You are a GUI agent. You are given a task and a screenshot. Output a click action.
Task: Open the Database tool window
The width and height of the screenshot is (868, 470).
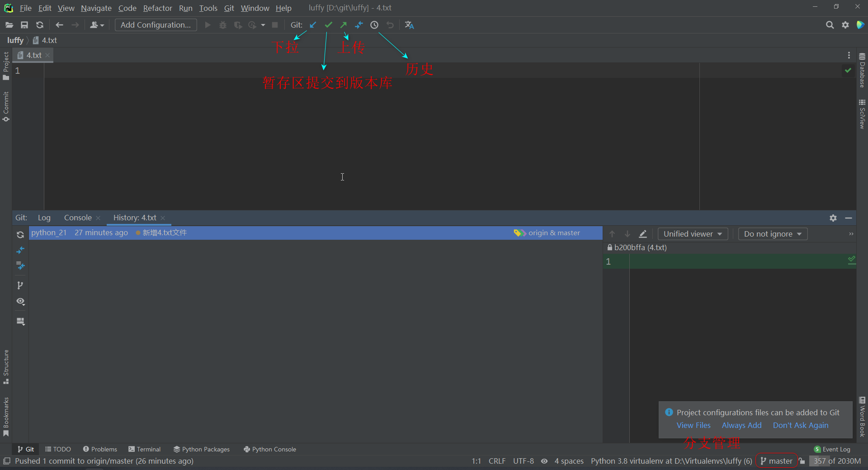pyautogui.click(x=862, y=70)
